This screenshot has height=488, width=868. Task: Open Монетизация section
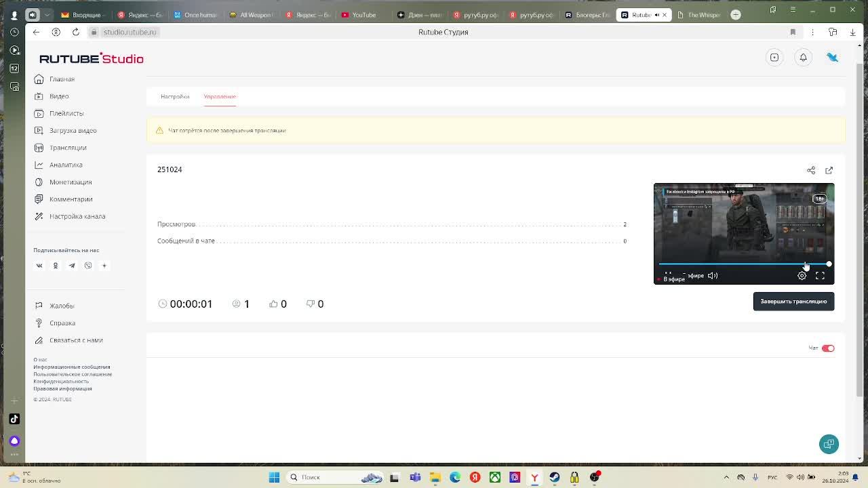(63, 182)
